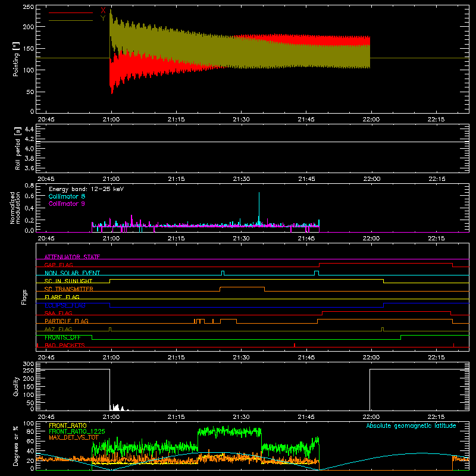Click the white roll period line
This screenshot has width=476, height=476.
252,142
